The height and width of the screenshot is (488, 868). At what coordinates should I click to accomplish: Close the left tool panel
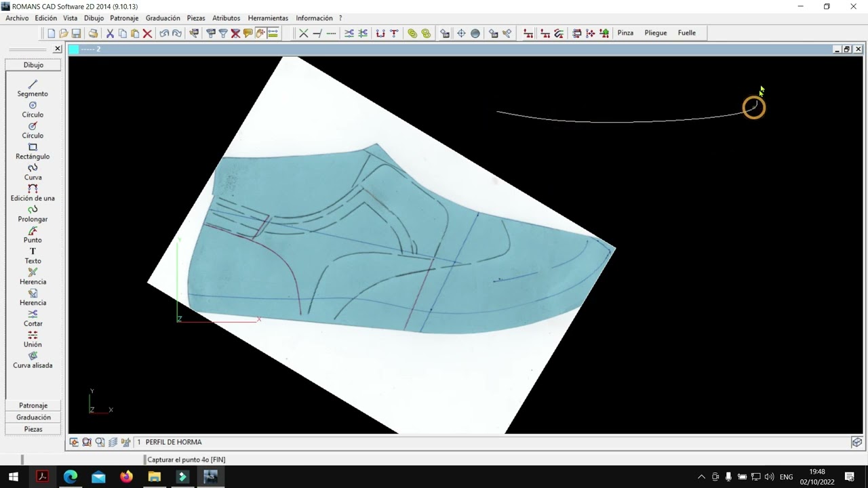tap(58, 49)
